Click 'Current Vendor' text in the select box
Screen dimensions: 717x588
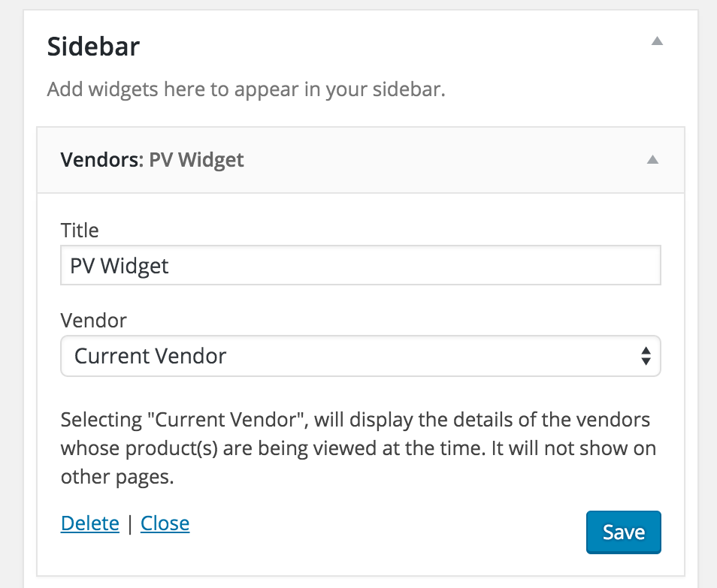pos(150,356)
